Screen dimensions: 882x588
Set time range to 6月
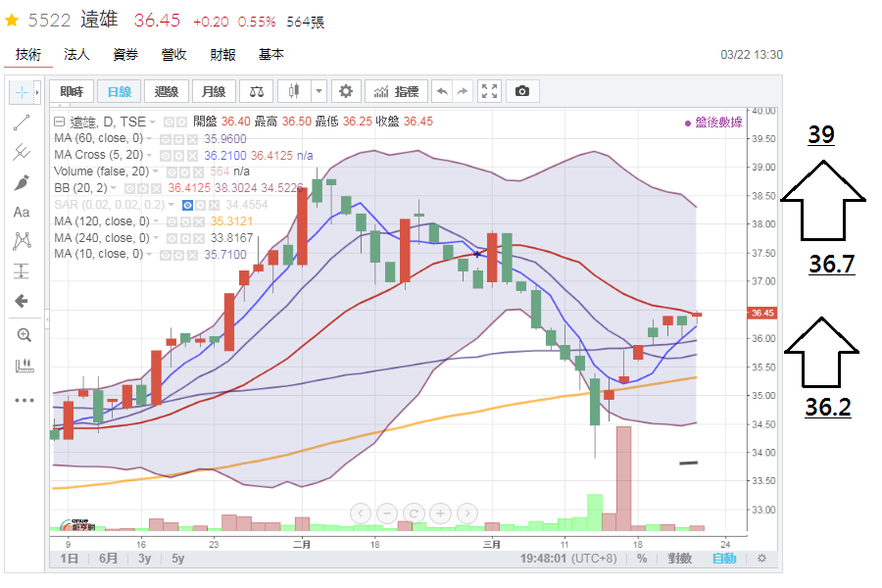pos(108,559)
